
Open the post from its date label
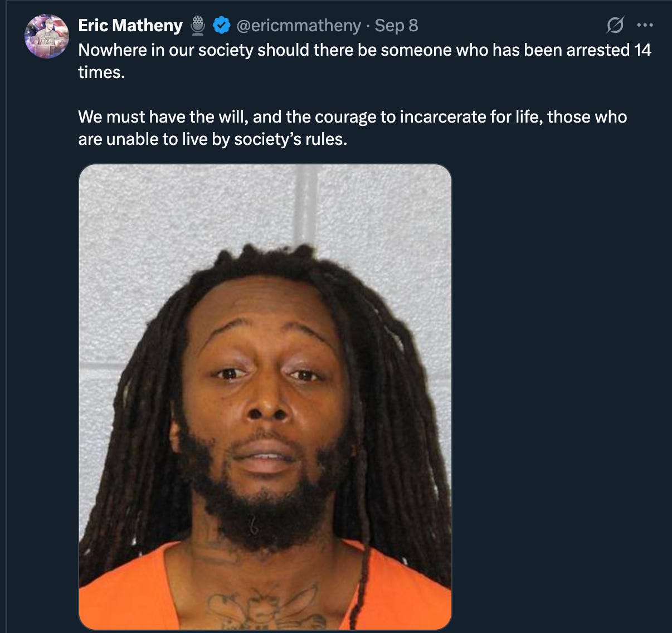click(396, 26)
